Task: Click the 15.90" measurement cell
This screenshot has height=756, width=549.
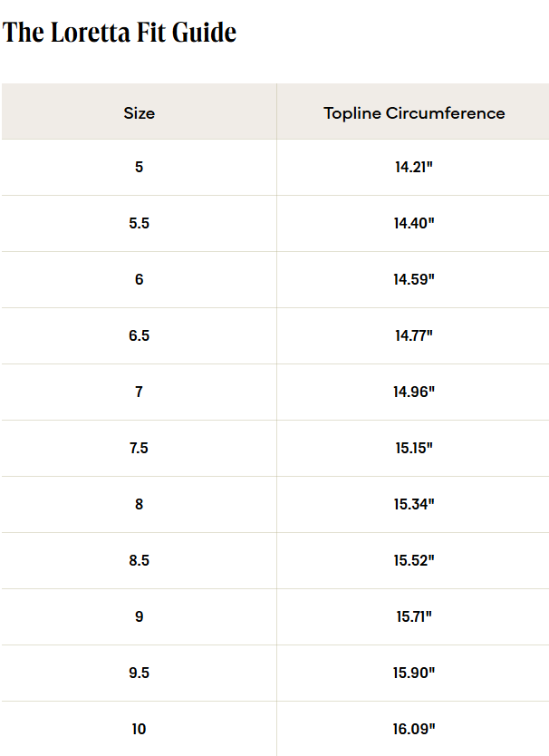Action: (414, 673)
